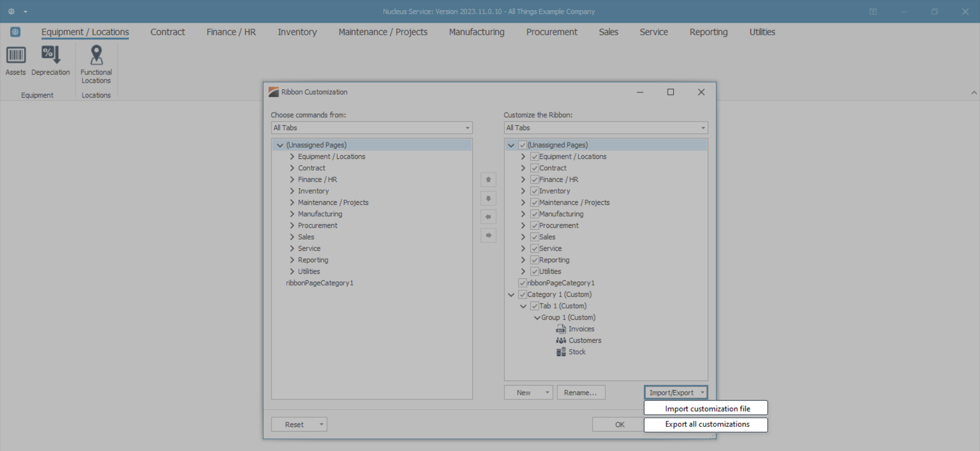The height and width of the screenshot is (451, 980).
Task: Select ribbonPageCategory1 in the left tree
Action: tap(320, 283)
